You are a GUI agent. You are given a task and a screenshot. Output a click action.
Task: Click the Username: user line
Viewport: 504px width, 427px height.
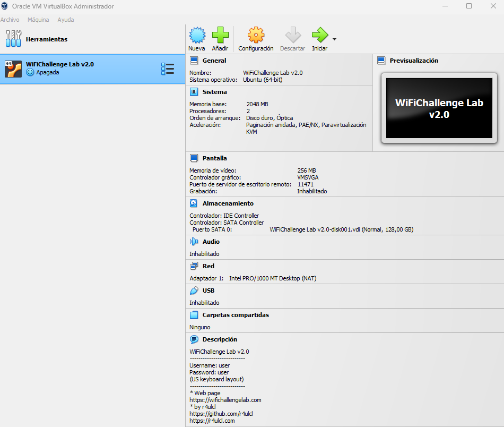pos(210,365)
